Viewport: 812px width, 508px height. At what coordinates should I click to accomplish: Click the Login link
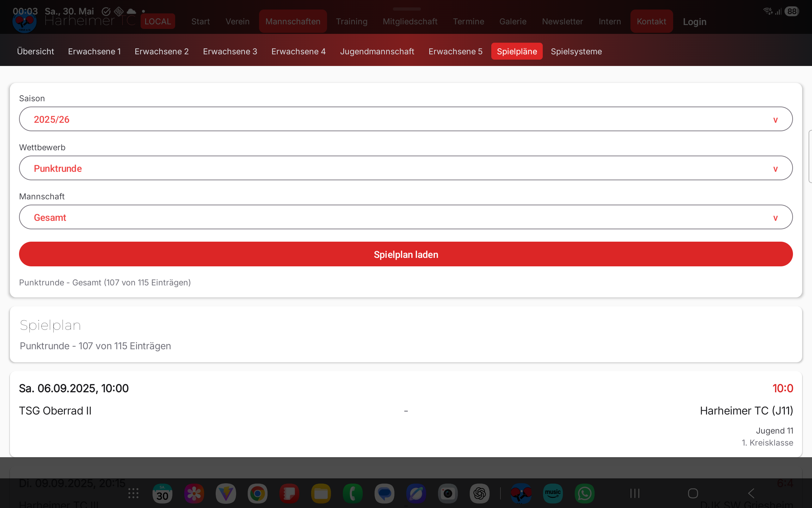pos(695,22)
